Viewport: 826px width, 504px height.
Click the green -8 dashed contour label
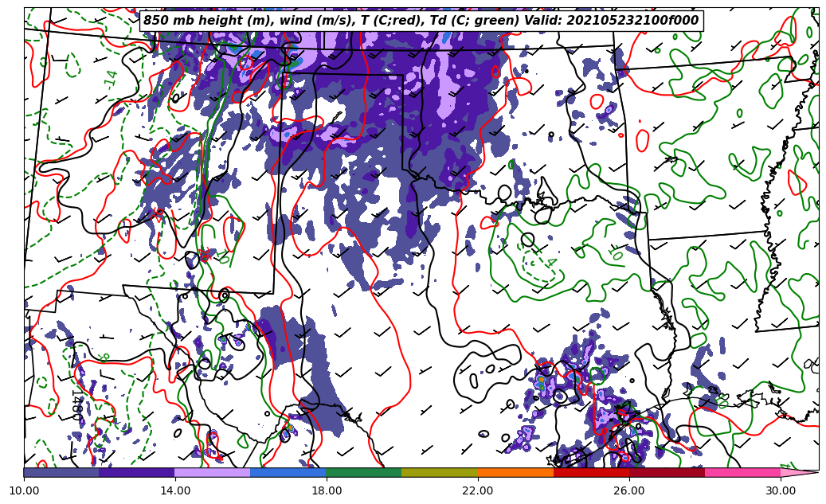click(104, 357)
